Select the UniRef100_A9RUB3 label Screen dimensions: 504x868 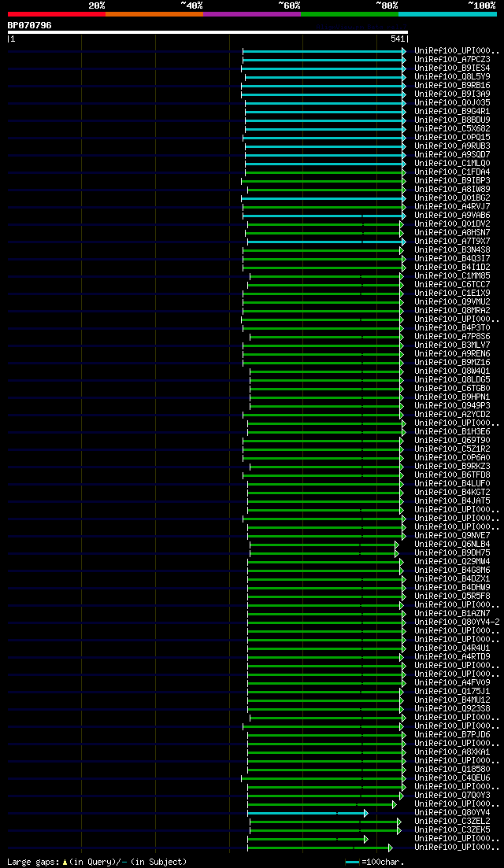452,146
